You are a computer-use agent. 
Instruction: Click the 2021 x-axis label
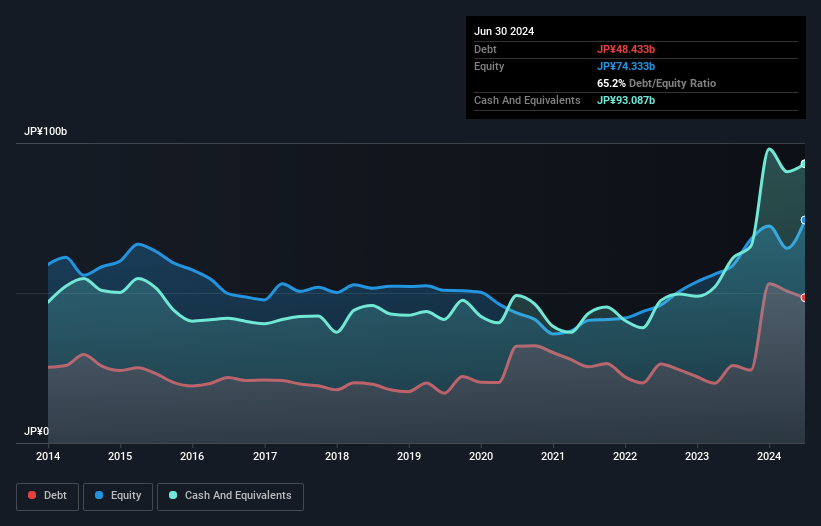pyautogui.click(x=553, y=456)
